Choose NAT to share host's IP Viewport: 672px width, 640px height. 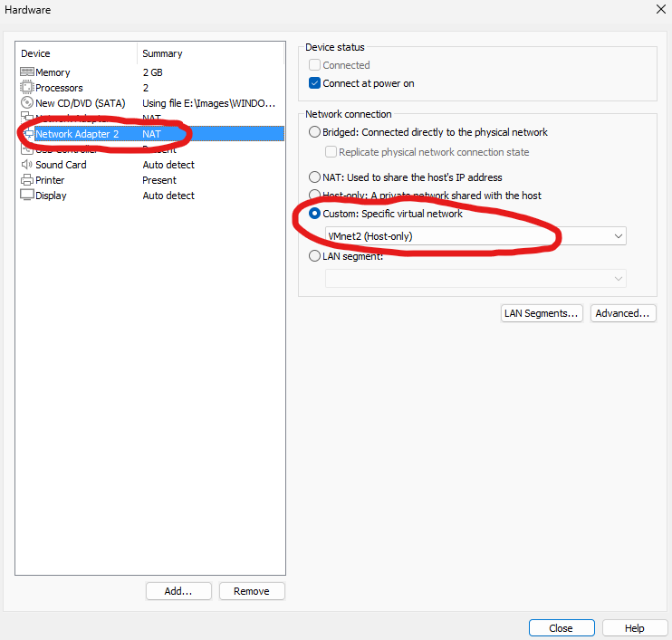[x=315, y=177]
